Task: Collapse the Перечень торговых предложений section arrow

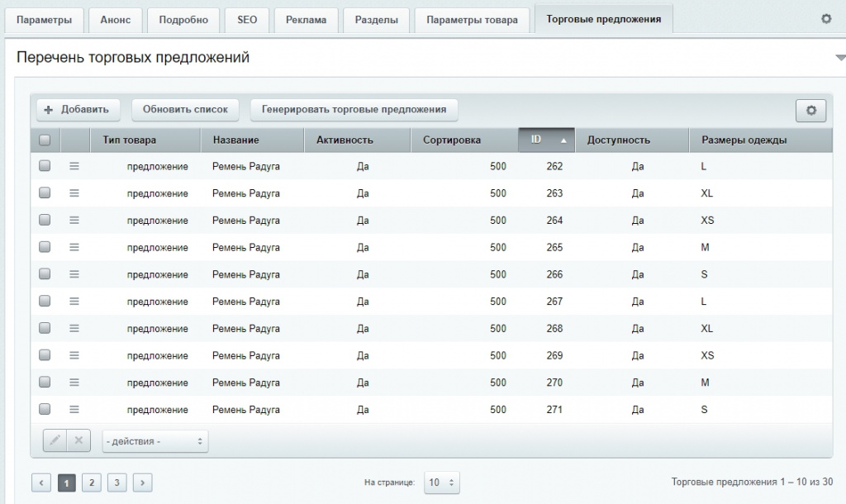Action: (x=840, y=57)
